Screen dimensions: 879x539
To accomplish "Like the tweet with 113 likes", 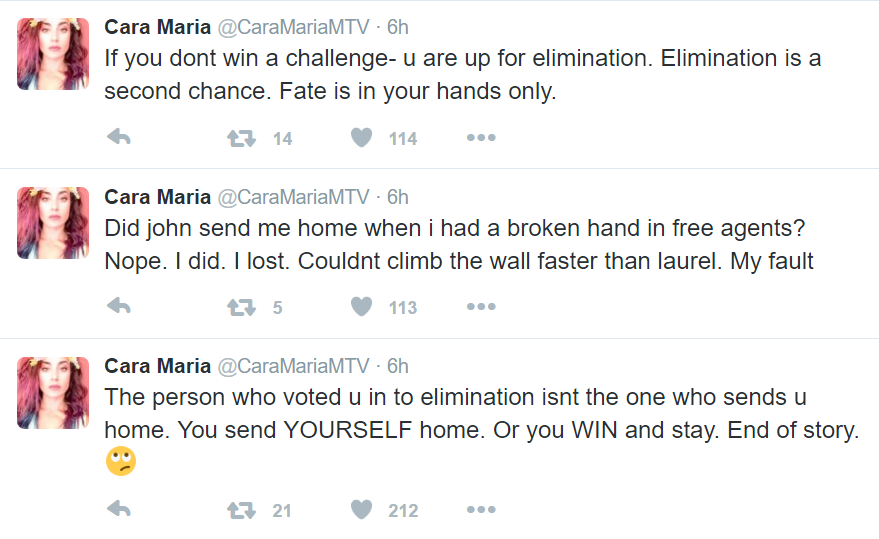I will tap(362, 307).
